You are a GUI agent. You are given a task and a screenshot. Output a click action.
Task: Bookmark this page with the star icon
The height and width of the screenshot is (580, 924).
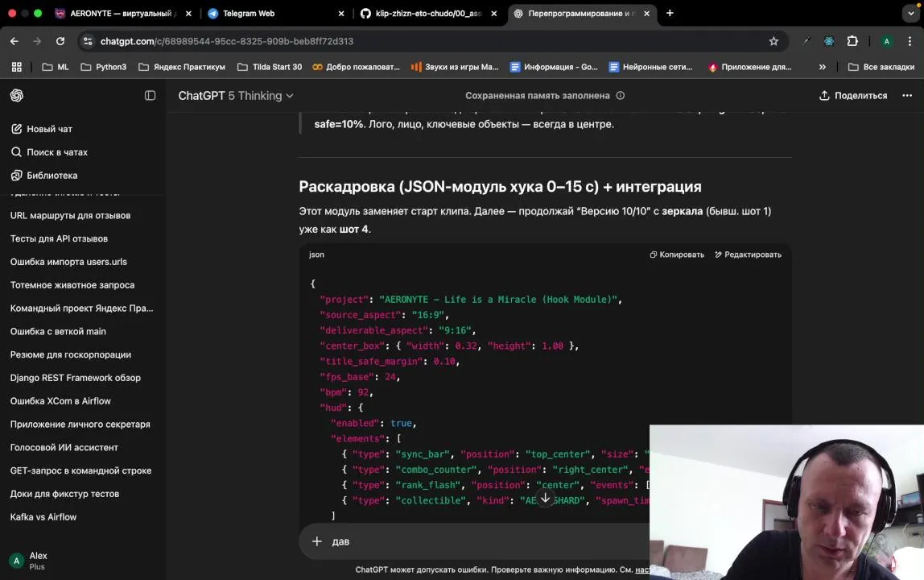click(x=773, y=41)
